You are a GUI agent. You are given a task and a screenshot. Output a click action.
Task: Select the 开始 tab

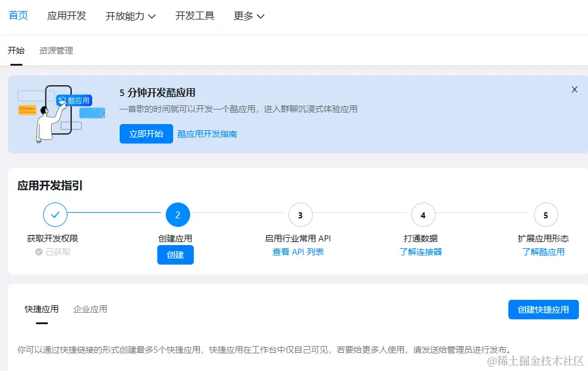click(x=16, y=50)
